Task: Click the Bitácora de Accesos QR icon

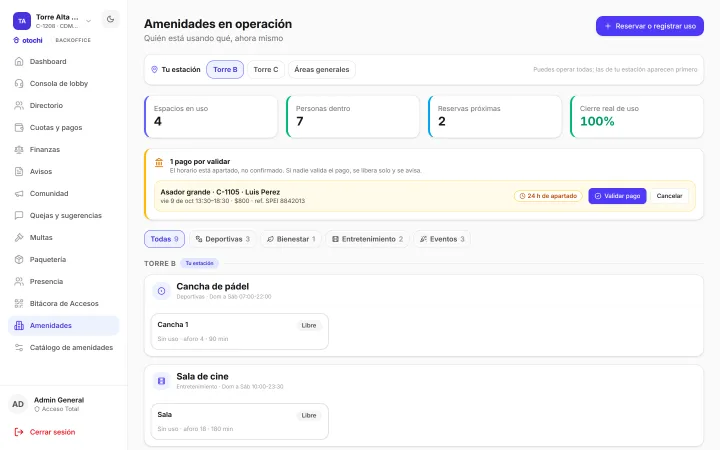Action: pyautogui.click(x=19, y=304)
